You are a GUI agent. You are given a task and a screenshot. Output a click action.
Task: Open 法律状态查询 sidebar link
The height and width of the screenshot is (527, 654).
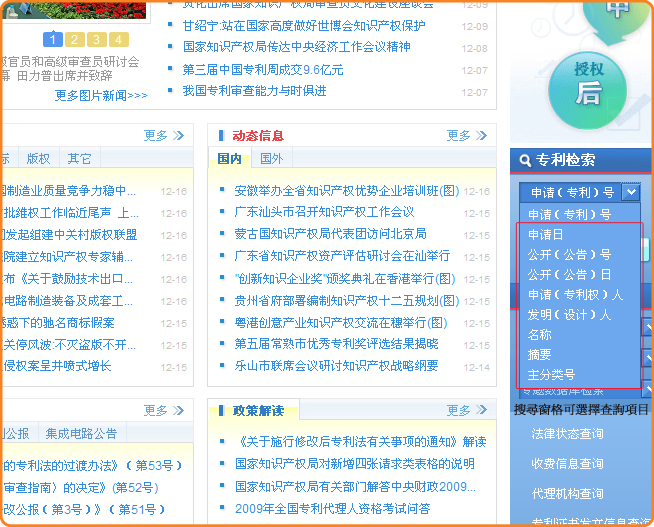tap(567, 434)
